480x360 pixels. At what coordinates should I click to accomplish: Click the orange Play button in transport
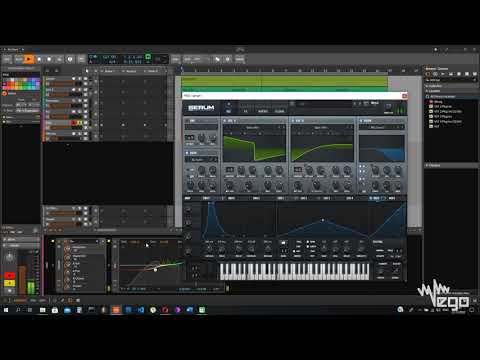point(29,59)
